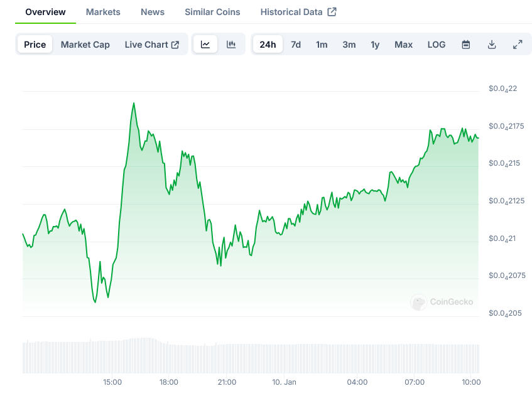The height and width of the screenshot is (396, 532).
Task: Open the calendar date range picker
Action: [x=466, y=45]
